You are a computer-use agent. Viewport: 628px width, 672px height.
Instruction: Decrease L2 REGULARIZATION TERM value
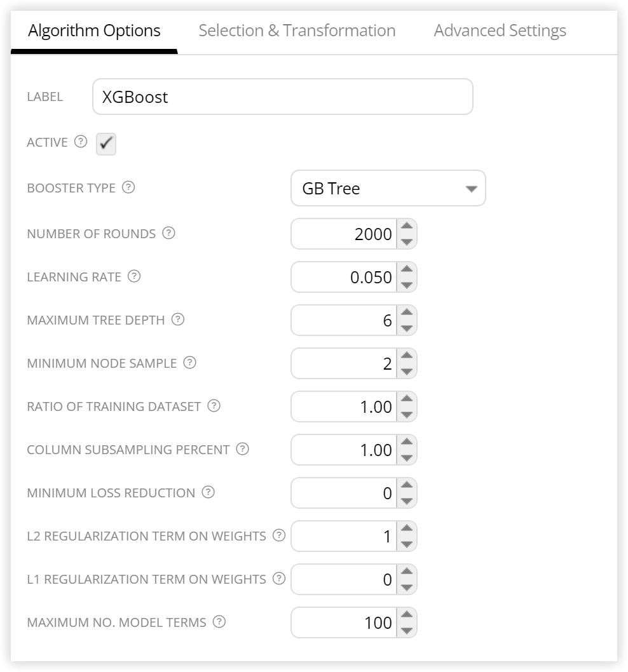click(407, 544)
